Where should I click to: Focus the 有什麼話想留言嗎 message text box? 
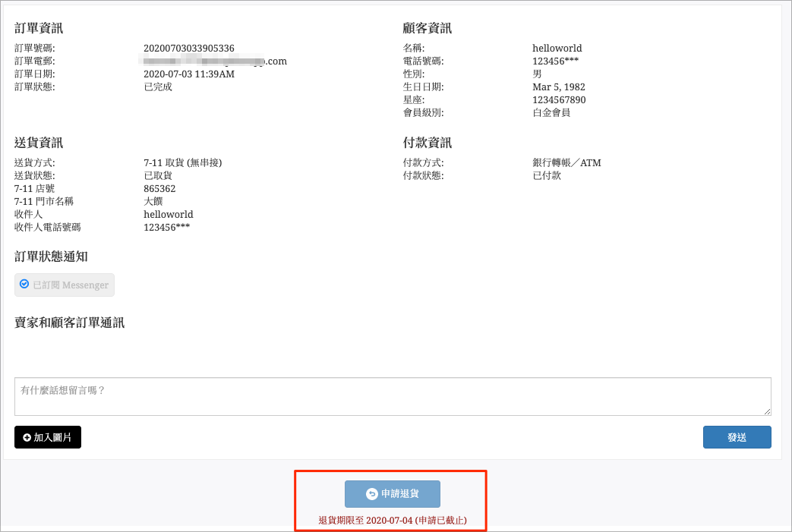tap(393, 396)
